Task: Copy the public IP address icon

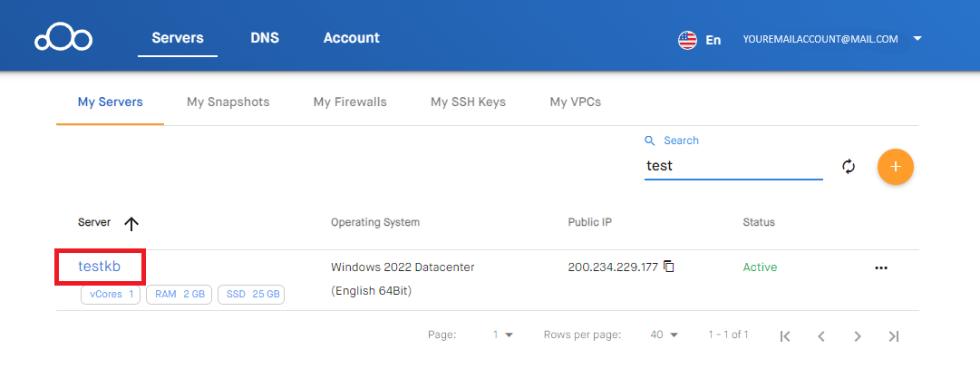Action: [669, 267]
